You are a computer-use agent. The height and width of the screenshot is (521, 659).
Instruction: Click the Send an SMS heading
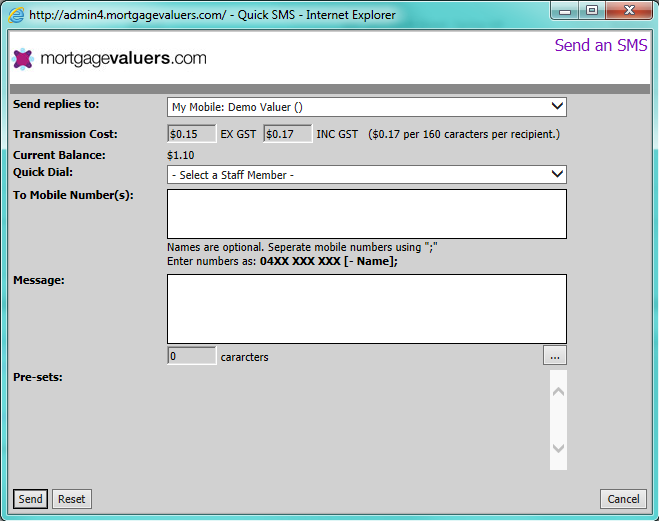601,45
